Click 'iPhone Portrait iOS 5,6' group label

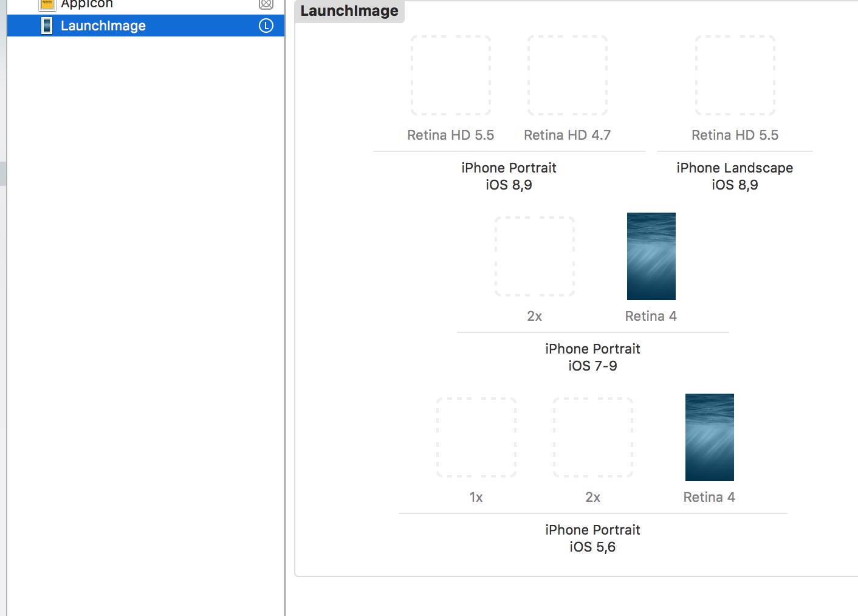[593, 538]
